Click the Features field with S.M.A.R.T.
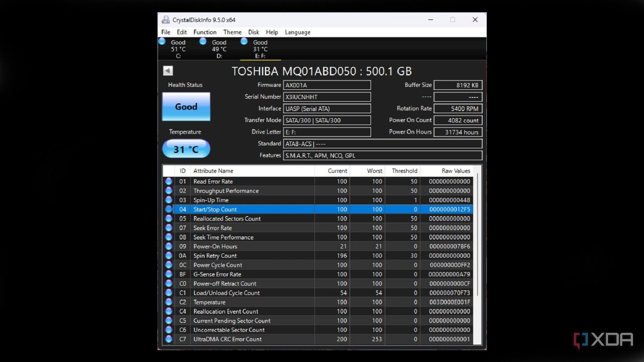The image size is (644, 362). pos(383,155)
